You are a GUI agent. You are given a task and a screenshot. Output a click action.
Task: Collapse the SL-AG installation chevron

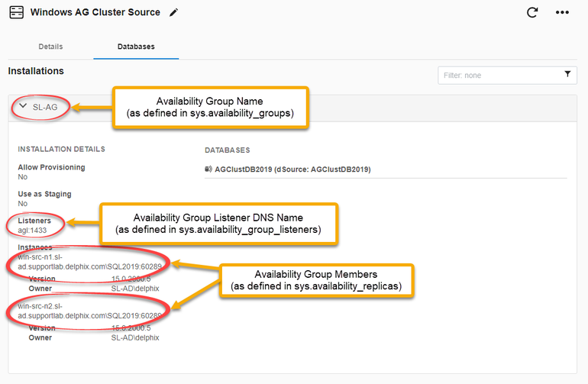23,107
